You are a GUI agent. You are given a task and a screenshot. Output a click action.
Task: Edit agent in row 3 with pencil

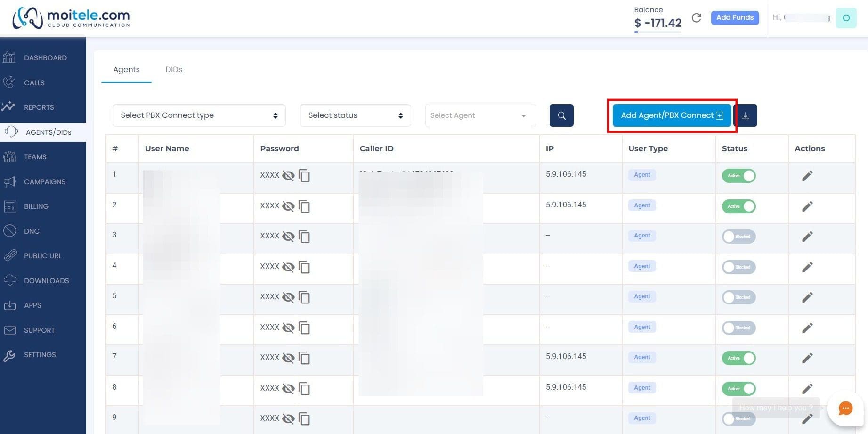click(807, 237)
